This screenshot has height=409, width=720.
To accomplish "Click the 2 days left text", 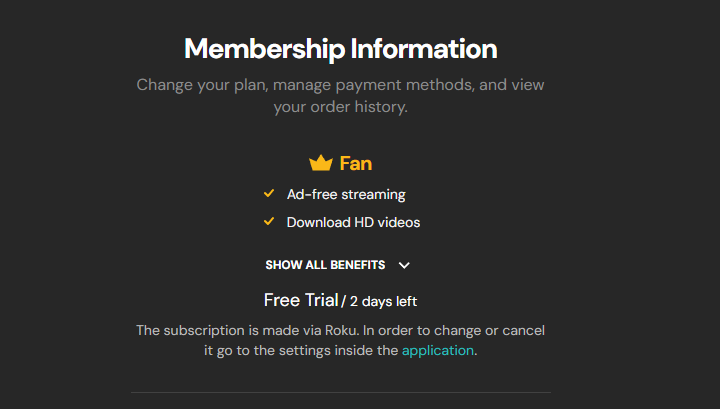I will [383, 301].
